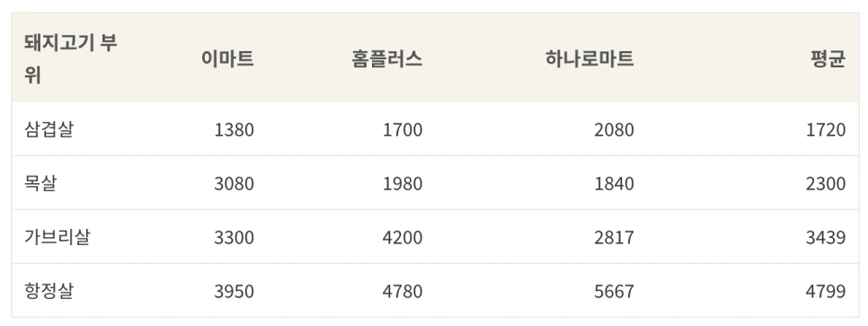
Task: Click the 1700 value under 홈플러스
Action: click(403, 129)
